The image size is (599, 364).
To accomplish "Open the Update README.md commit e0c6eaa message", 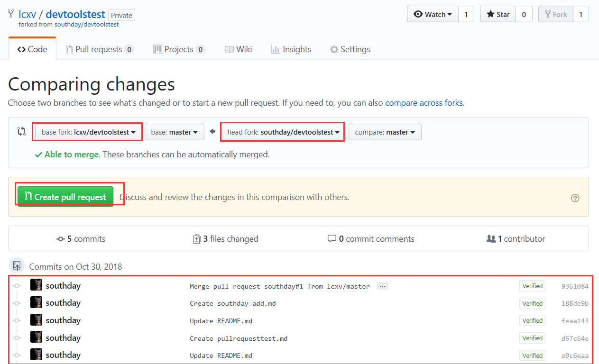I will tap(221, 355).
